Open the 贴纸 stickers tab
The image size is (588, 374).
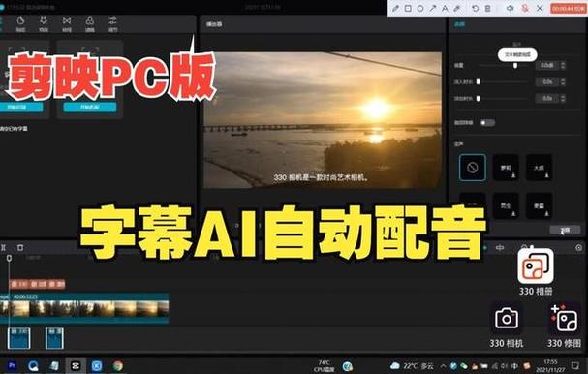pos(20,24)
